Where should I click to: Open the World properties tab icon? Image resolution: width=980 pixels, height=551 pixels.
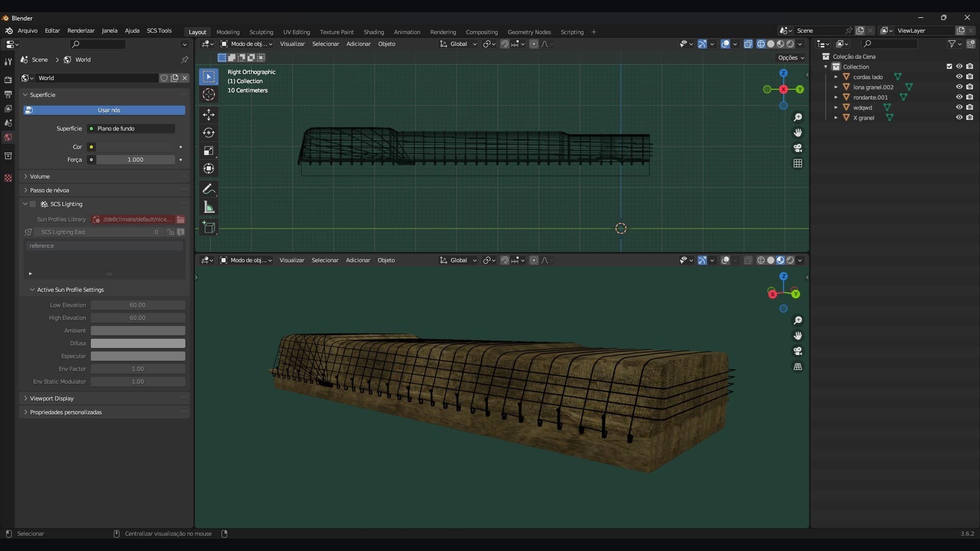[x=8, y=137]
